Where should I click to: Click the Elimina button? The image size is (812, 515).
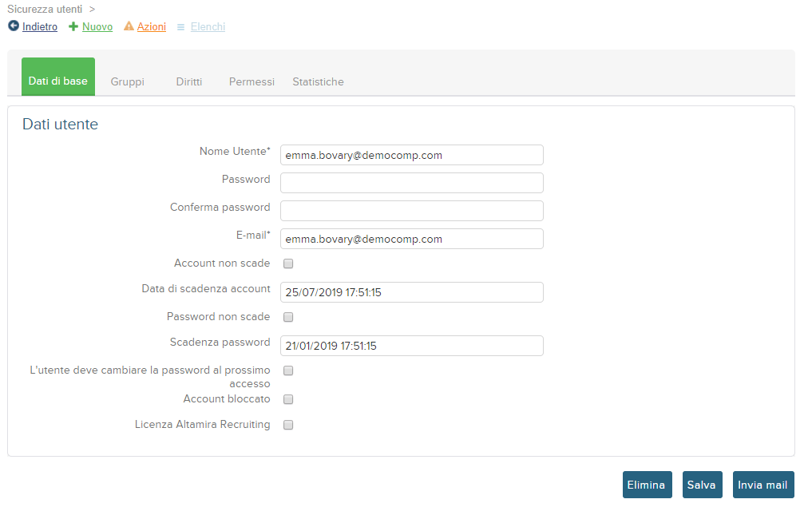click(x=647, y=485)
